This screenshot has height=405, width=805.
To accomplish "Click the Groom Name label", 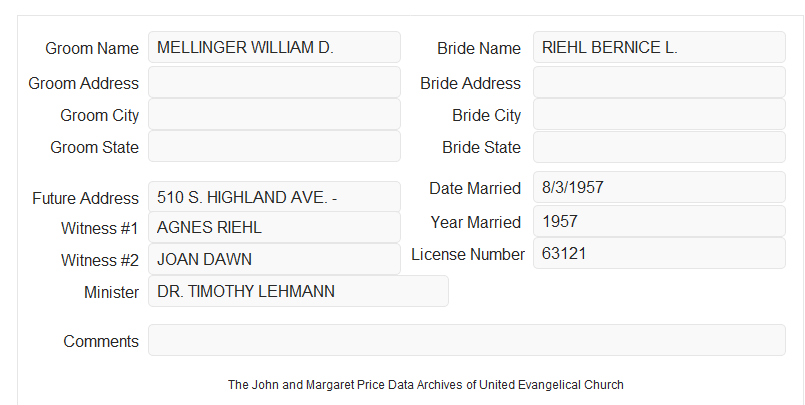I will [x=92, y=48].
